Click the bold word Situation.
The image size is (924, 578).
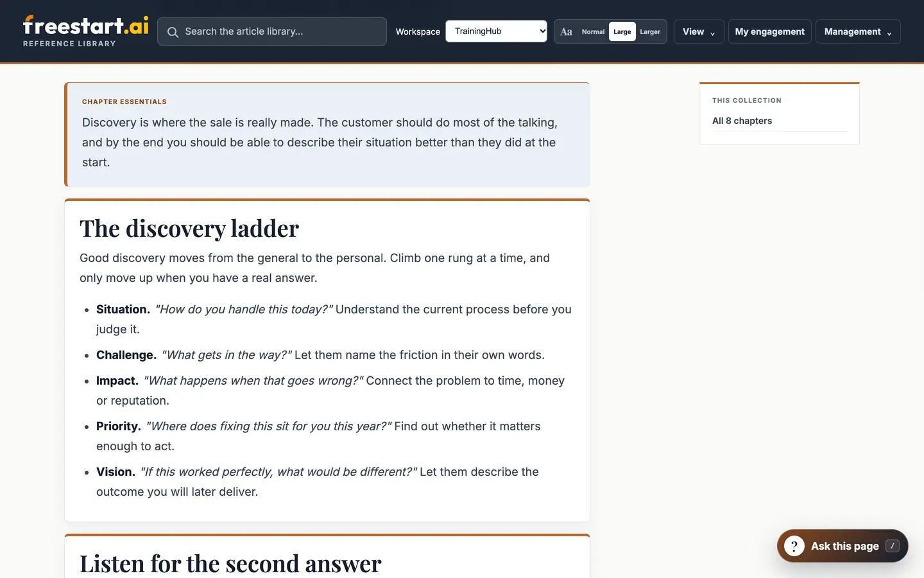tap(123, 310)
